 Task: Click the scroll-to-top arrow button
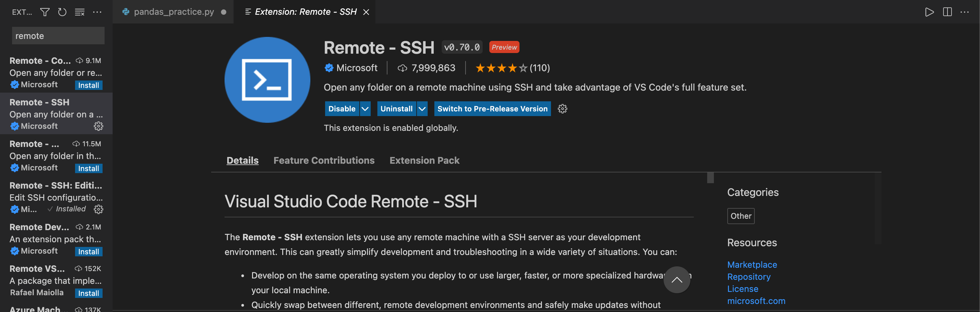click(x=677, y=279)
